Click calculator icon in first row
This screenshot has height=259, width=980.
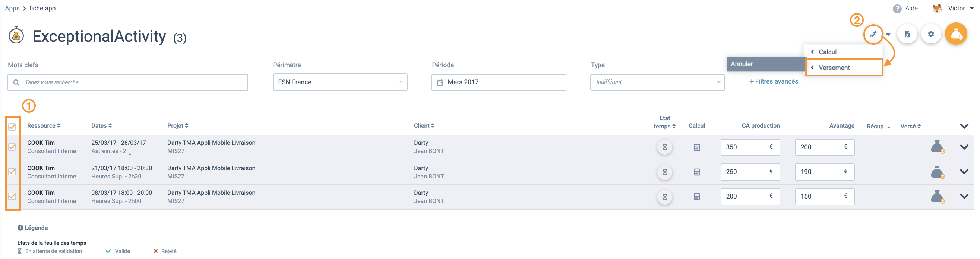coord(696,147)
